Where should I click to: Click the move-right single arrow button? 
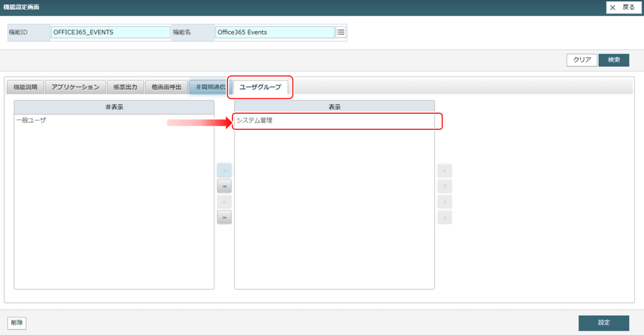[224, 171]
